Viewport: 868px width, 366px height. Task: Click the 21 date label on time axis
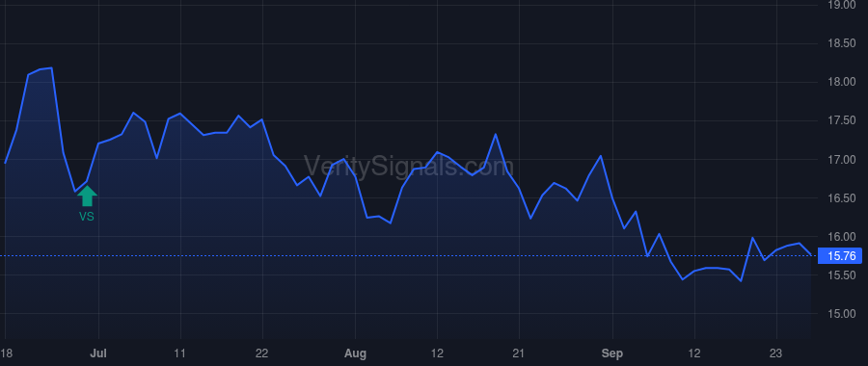tap(519, 353)
